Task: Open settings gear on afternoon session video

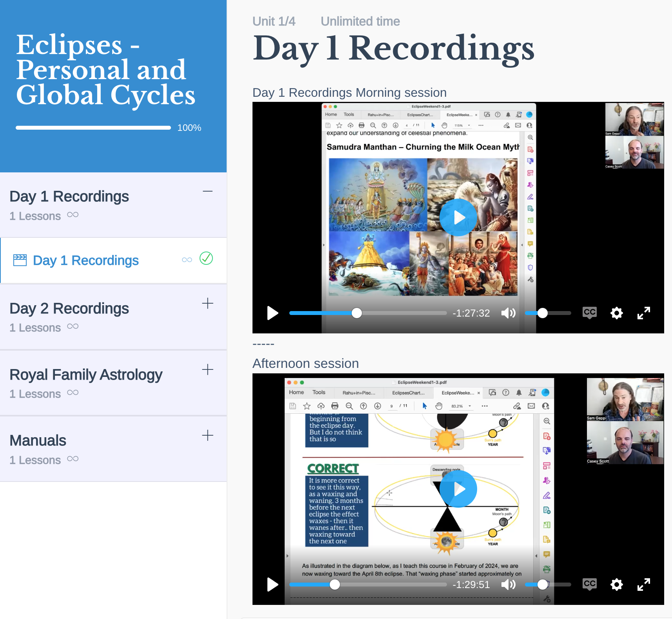Action: pyautogui.click(x=616, y=585)
